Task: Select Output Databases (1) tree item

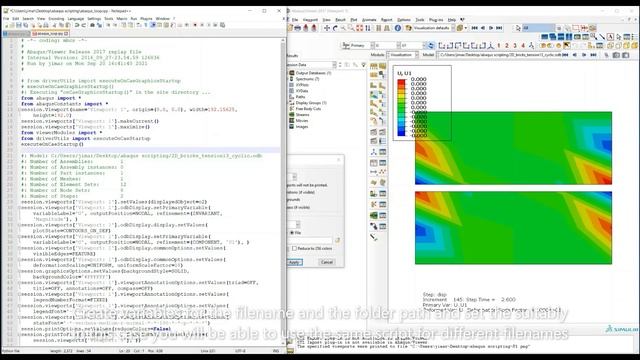Action: pyautogui.click(x=313, y=73)
